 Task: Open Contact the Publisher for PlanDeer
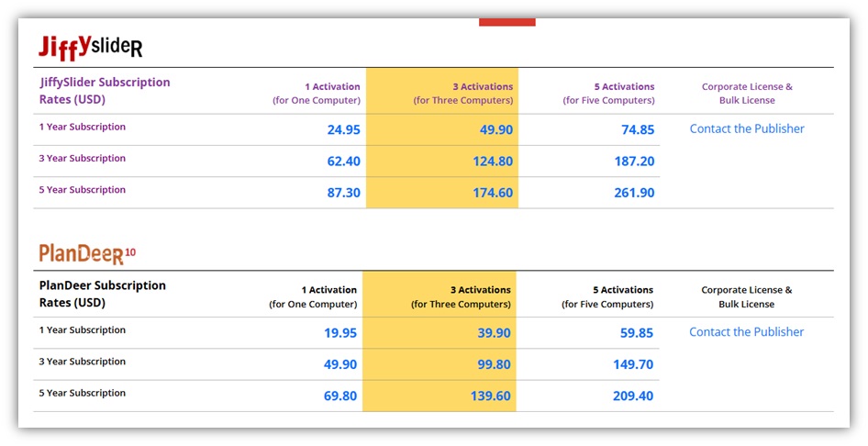746,332
